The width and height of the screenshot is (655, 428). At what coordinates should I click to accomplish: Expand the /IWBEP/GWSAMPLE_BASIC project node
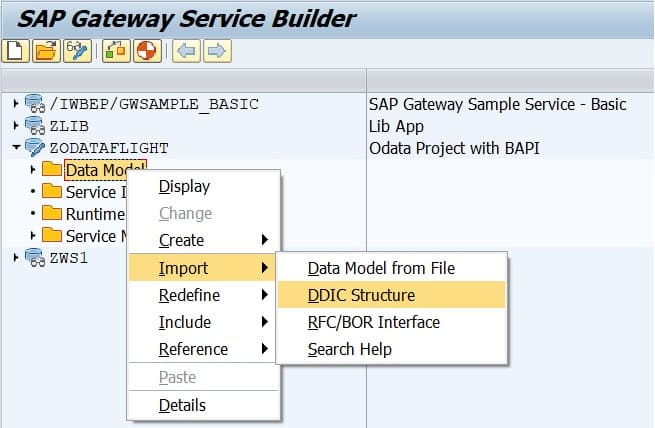tap(16, 104)
